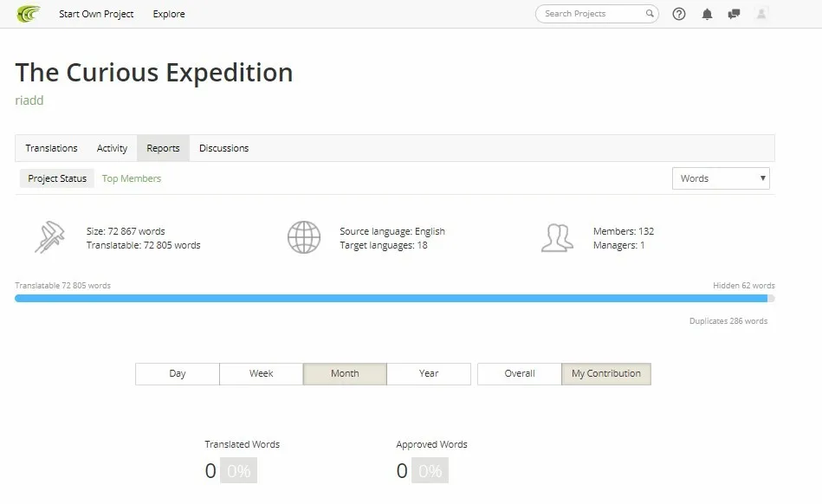822x504 pixels.
Task: Select the Week period
Action: [261, 374]
